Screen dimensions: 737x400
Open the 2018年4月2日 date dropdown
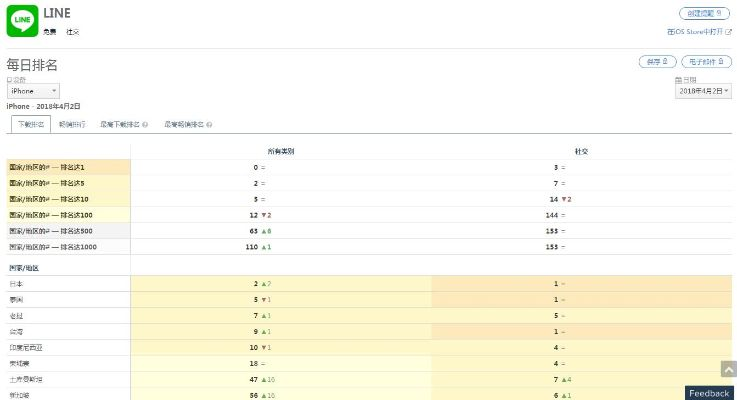coord(704,91)
